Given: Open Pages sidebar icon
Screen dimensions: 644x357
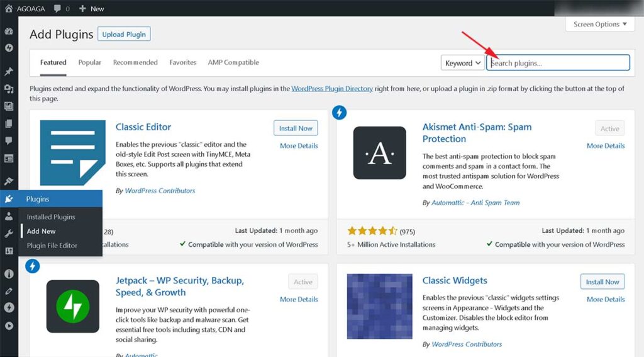Looking at the screenshot, I should click(x=9, y=123).
